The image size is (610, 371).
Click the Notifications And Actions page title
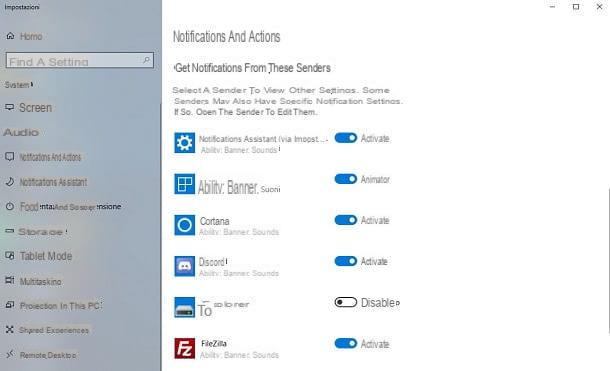[226, 37]
